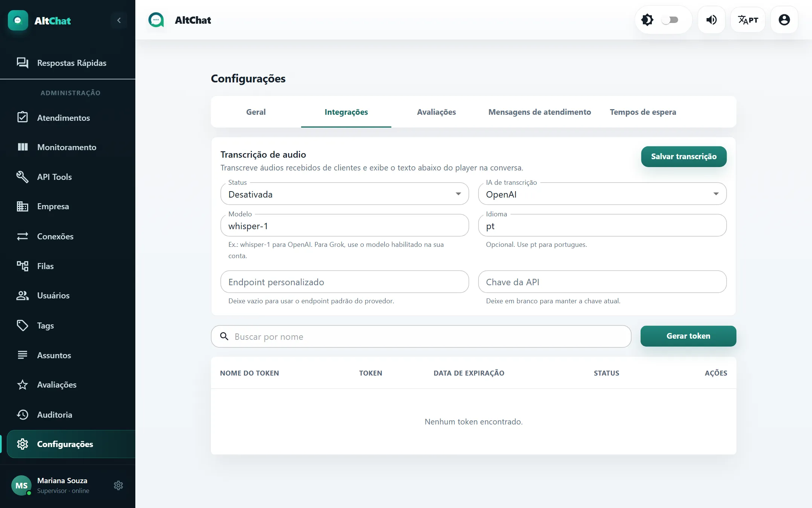The height and width of the screenshot is (508, 812).
Task: Open the gear next to Mariana Souza
Action: [x=118, y=485]
